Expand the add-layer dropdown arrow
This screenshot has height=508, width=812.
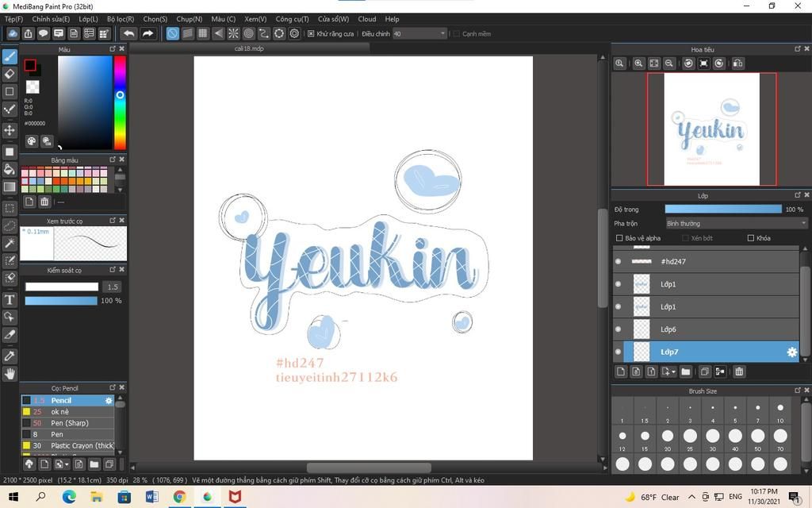[x=673, y=372]
